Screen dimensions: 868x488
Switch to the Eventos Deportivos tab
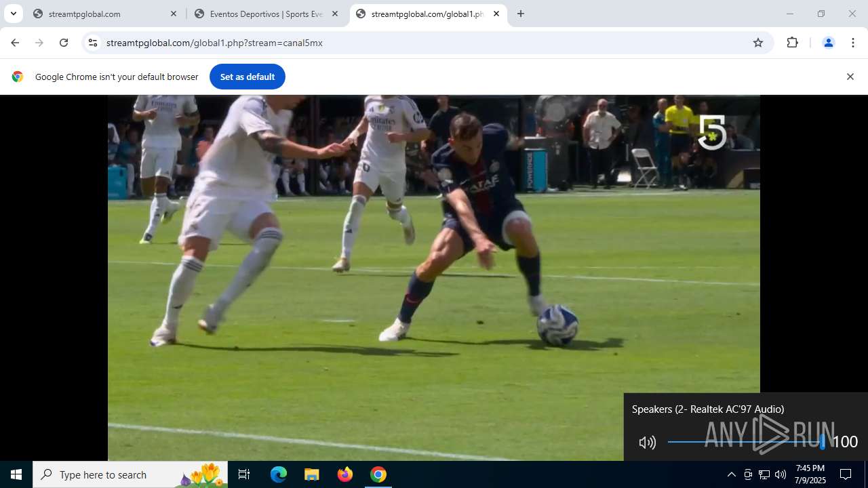tap(267, 14)
